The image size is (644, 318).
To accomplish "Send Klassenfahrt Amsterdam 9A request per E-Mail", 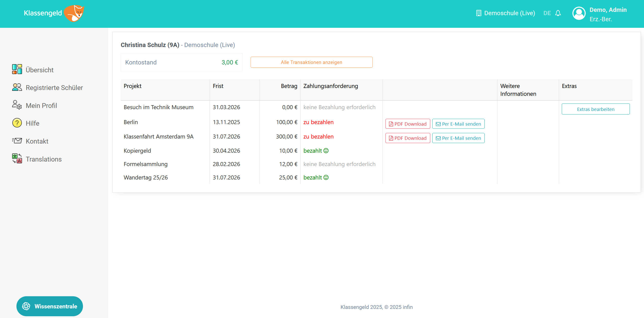I will tap(458, 138).
